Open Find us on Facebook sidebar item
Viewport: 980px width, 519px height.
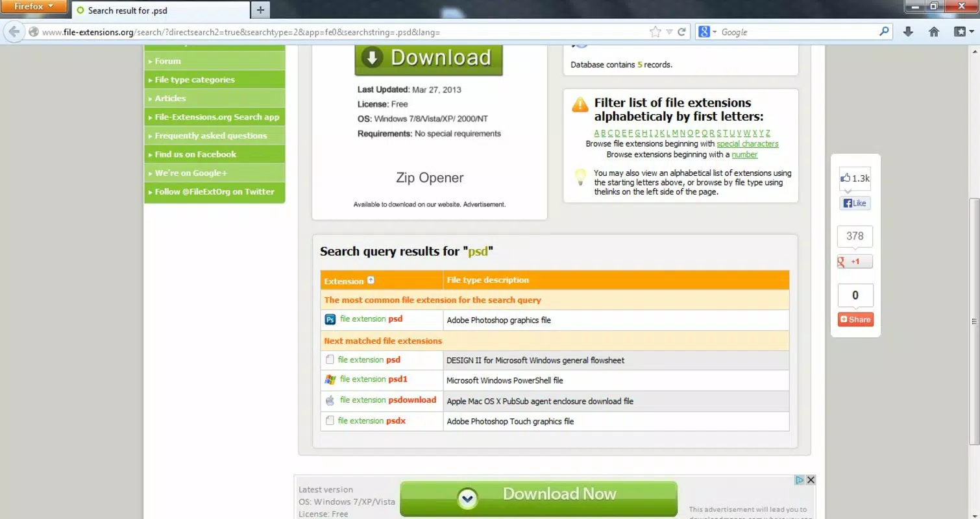click(x=214, y=154)
